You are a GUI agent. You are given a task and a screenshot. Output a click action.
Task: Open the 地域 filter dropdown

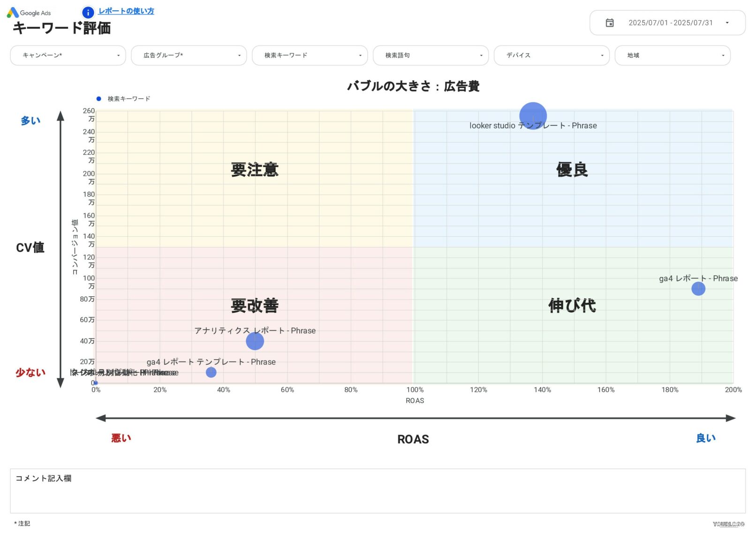[673, 55]
